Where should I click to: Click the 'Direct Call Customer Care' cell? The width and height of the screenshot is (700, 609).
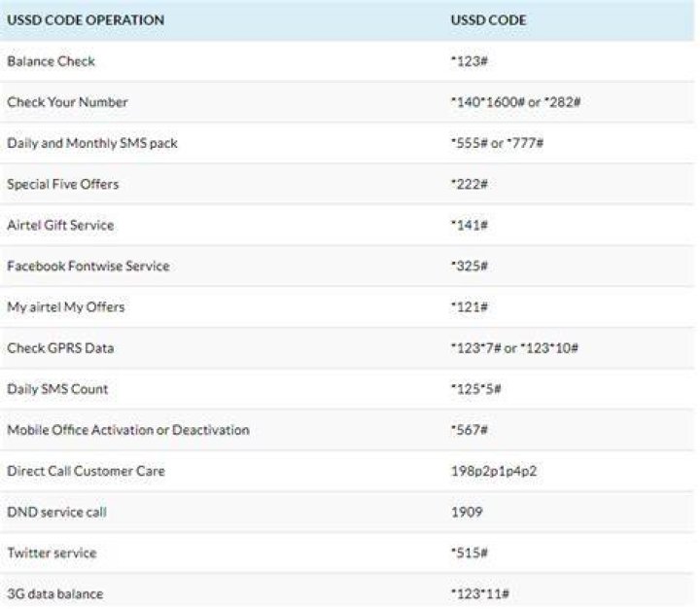coord(87,471)
